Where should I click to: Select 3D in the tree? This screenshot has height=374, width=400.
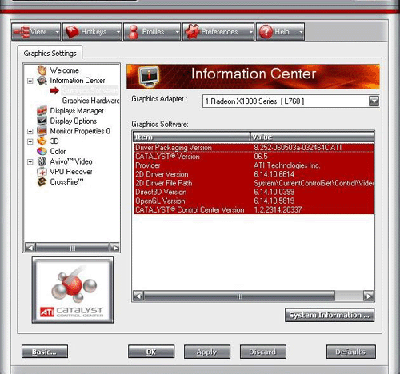54,141
